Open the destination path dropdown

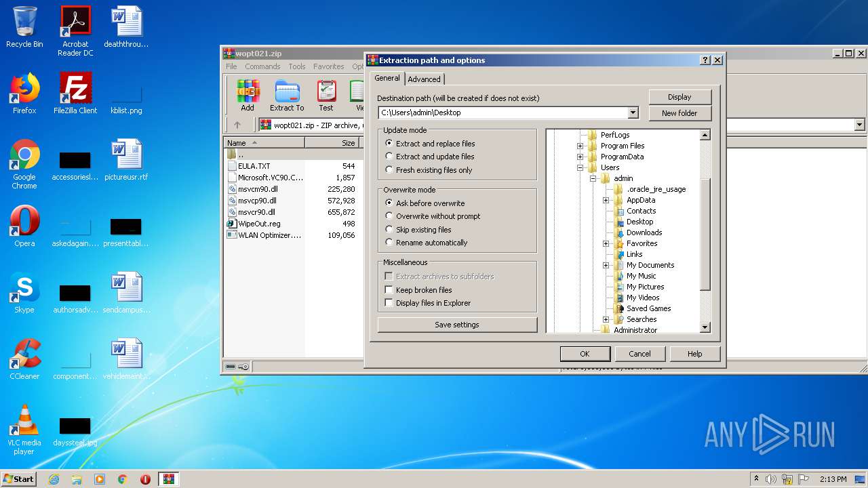pos(633,113)
